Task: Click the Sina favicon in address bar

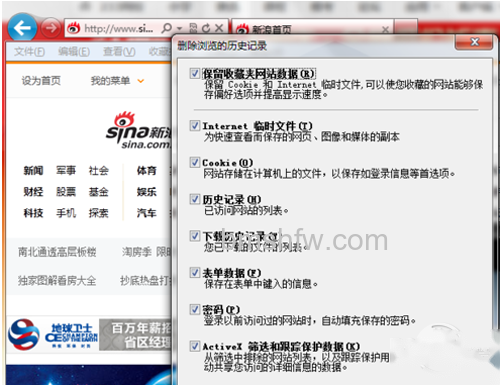Action: (73, 29)
